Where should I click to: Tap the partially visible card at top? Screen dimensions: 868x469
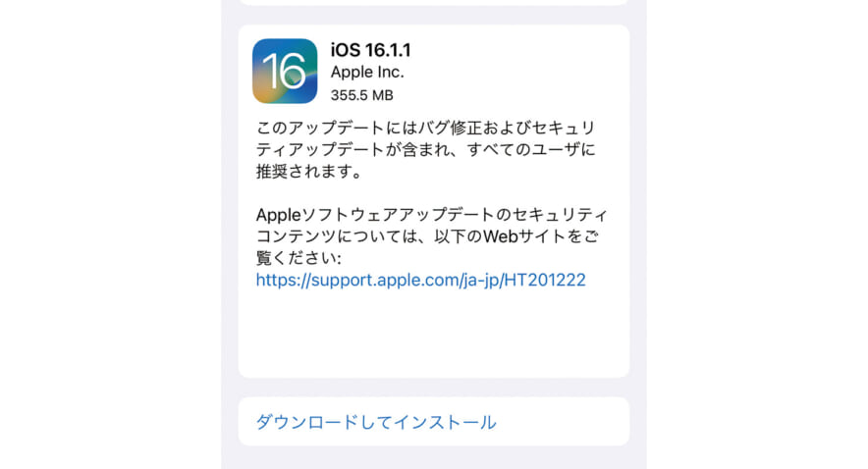433,2
